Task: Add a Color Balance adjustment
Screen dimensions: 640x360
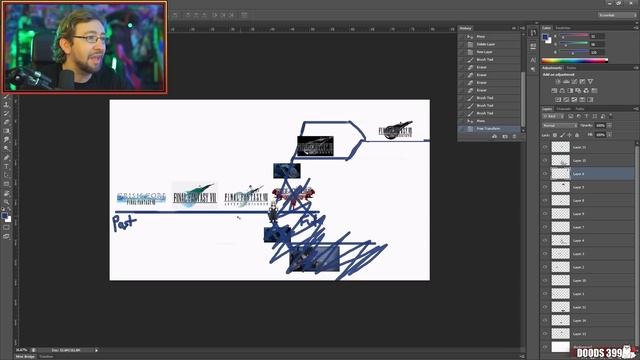Action: point(562,91)
